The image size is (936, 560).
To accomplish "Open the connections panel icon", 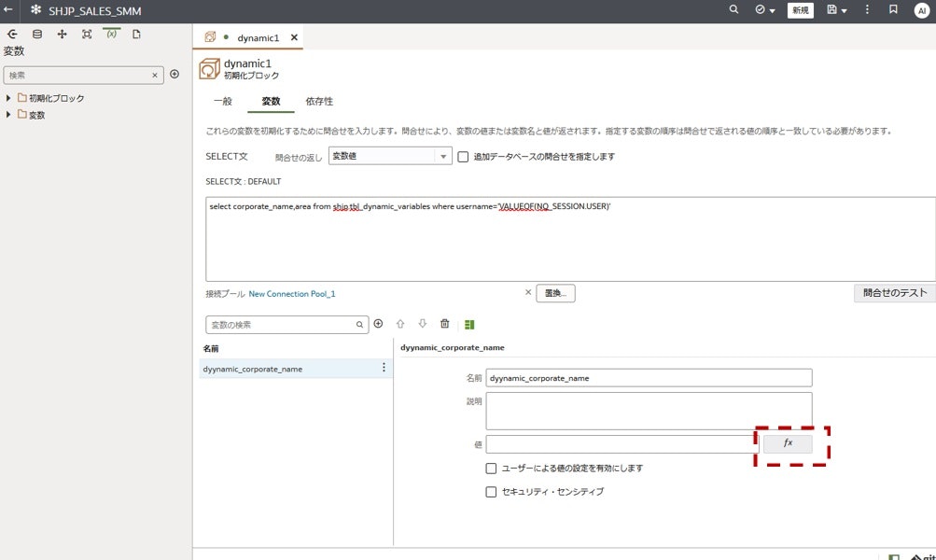I will [12, 34].
